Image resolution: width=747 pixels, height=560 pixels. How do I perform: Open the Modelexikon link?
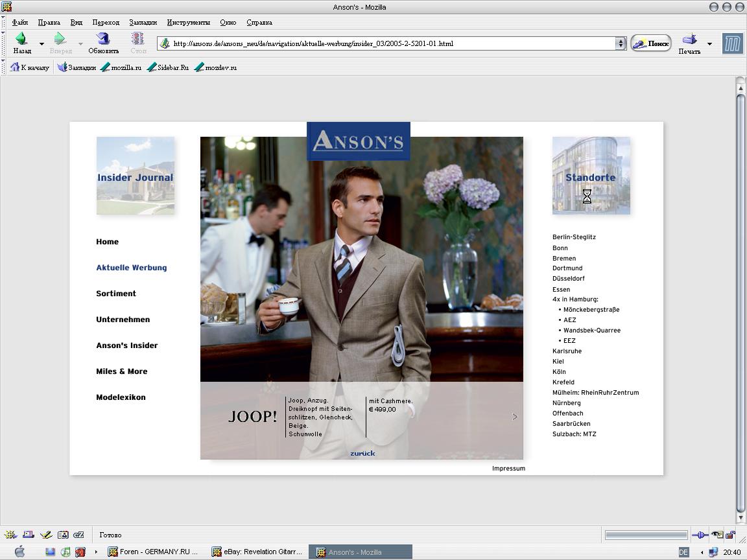121,397
